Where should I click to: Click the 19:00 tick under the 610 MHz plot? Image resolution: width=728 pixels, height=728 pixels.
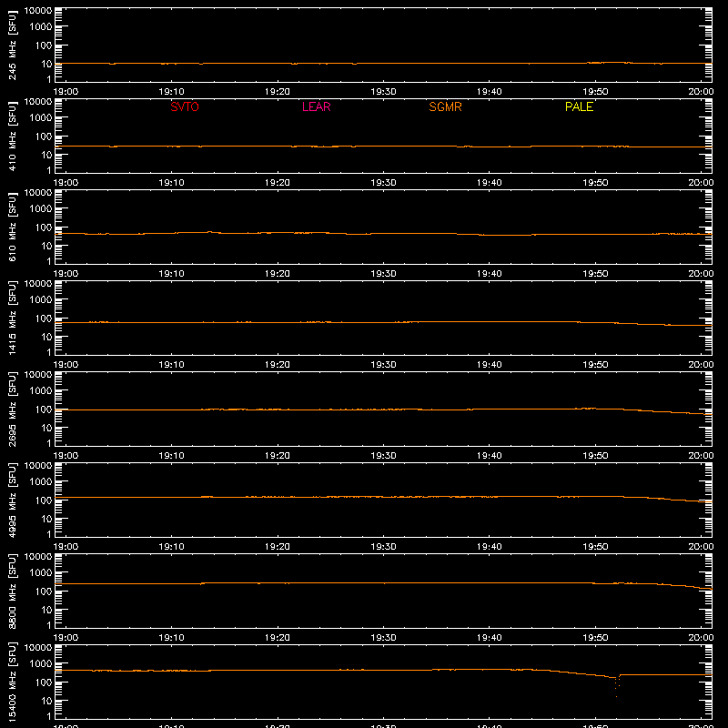[x=66, y=274]
